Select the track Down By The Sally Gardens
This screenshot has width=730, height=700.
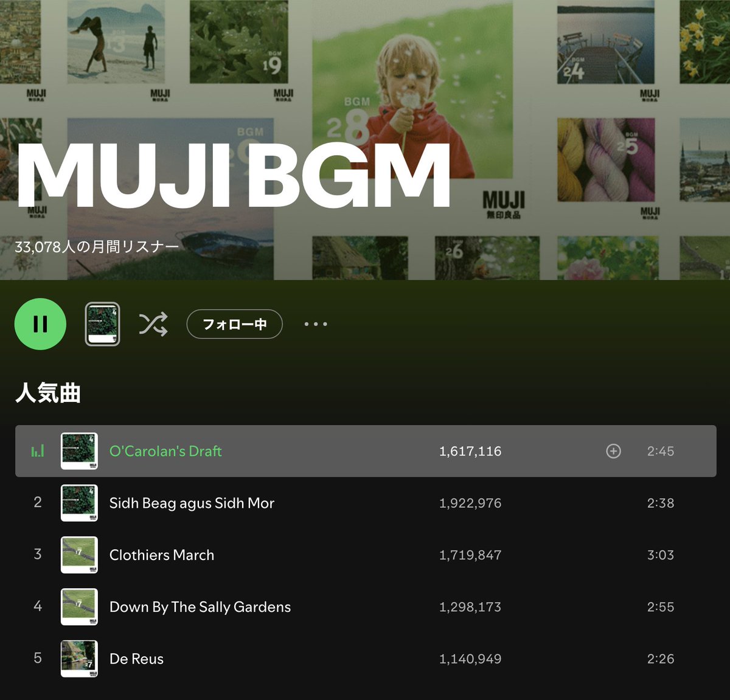pyautogui.click(x=200, y=607)
